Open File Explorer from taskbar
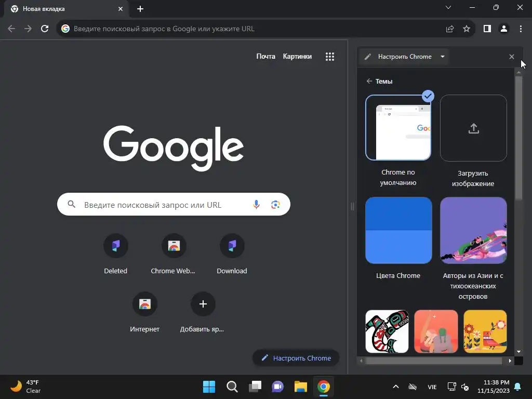Image resolution: width=532 pixels, height=399 pixels. [301, 387]
